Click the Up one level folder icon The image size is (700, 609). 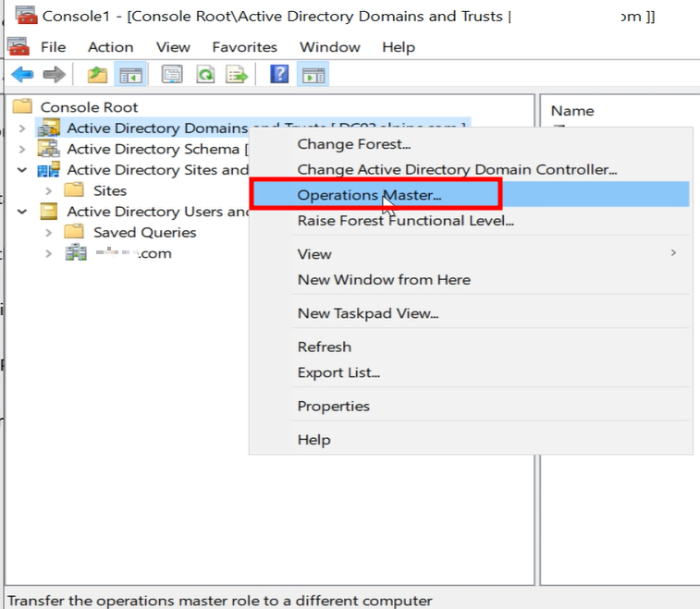97,75
